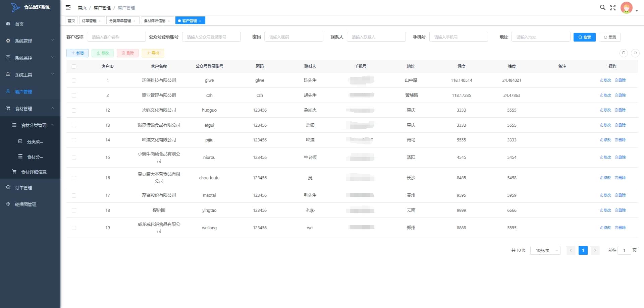Check the row for customer ID 12
This screenshot has height=308, width=644.
pyautogui.click(x=74, y=110)
